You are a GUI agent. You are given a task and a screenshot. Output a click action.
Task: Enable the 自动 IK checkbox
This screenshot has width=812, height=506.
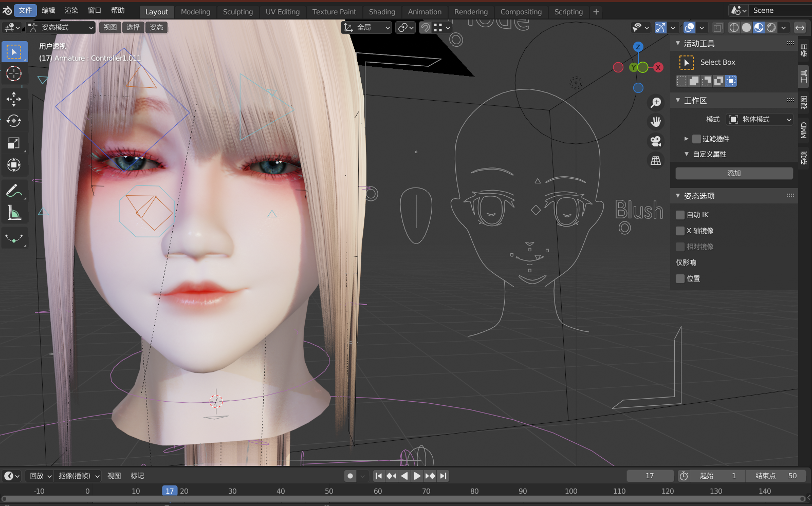click(680, 215)
